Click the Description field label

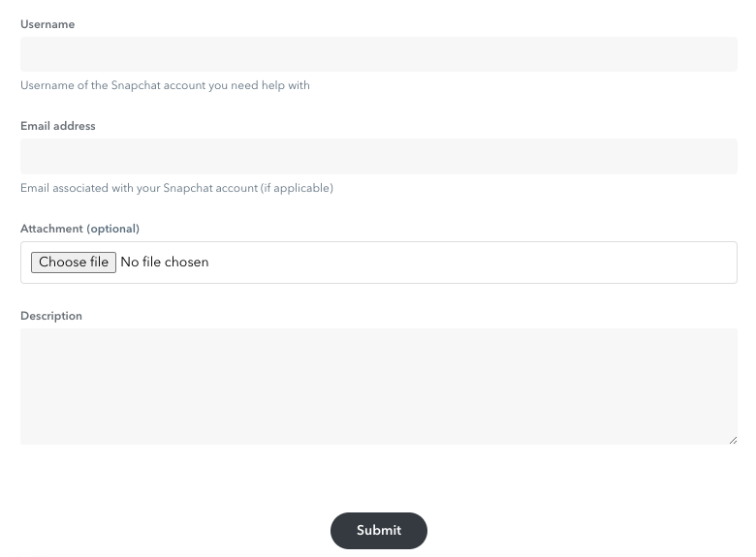51,316
